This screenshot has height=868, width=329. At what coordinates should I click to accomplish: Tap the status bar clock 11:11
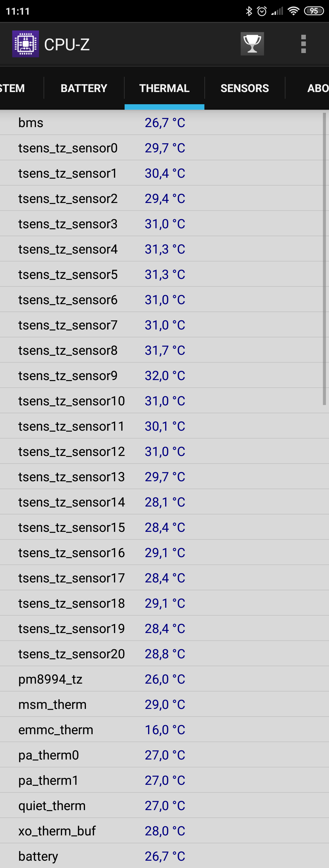[18, 11]
